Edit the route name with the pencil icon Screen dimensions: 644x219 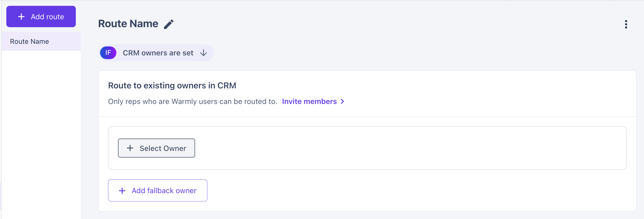[169, 24]
